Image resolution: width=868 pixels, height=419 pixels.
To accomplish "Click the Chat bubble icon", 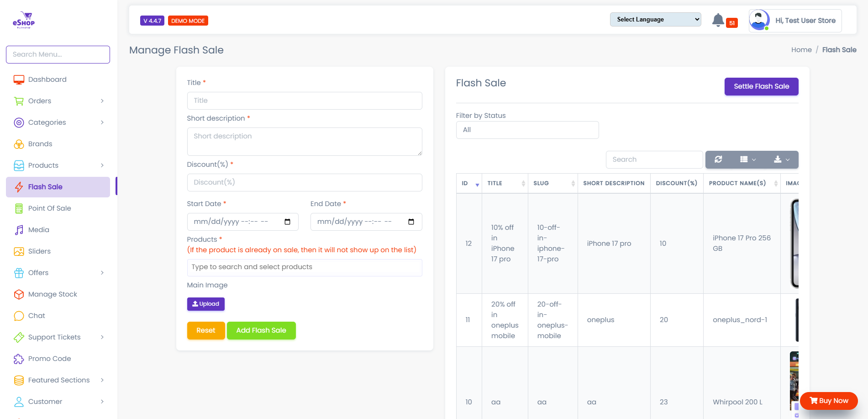I will 19,316.
